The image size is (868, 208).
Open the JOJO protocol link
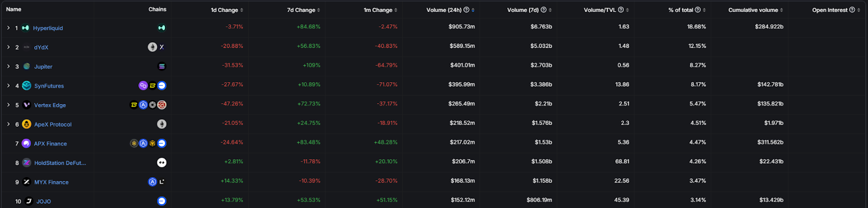tap(43, 201)
